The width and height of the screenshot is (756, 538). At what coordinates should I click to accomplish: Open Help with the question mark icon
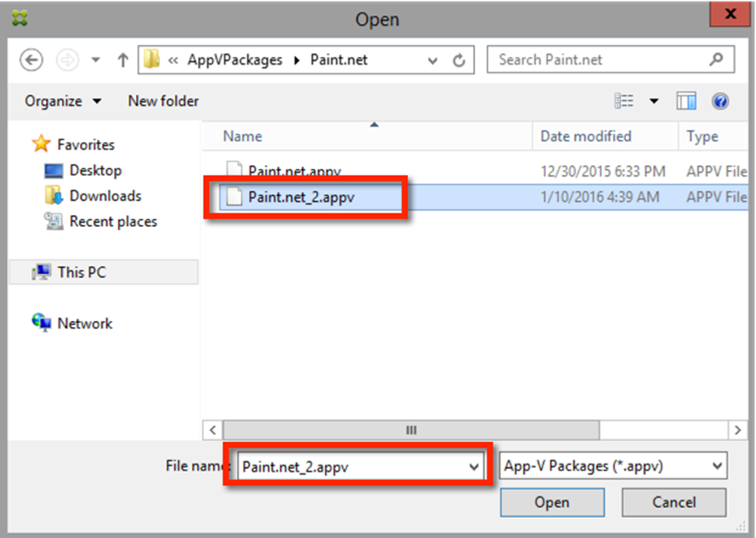tap(720, 101)
